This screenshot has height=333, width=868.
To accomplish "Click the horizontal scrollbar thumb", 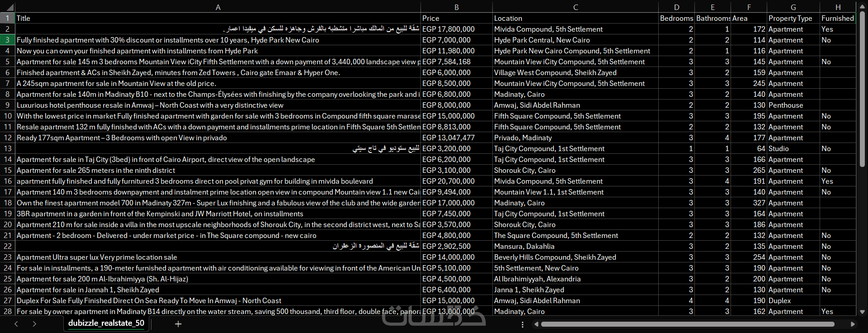I will [x=688, y=324].
